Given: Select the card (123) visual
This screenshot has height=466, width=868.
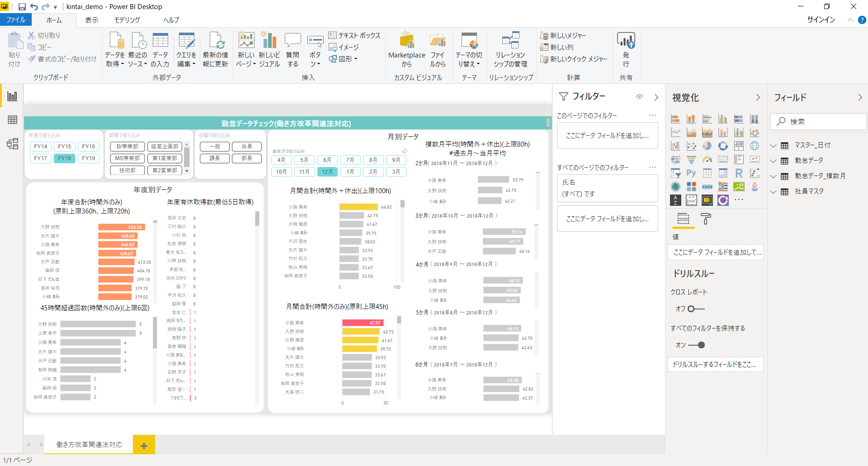Looking at the screenshot, I should [x=723, y=159].
